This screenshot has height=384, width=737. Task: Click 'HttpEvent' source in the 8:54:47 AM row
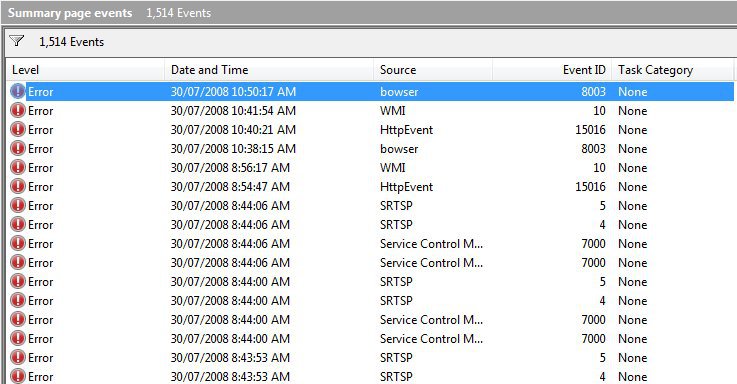(407, 187)
